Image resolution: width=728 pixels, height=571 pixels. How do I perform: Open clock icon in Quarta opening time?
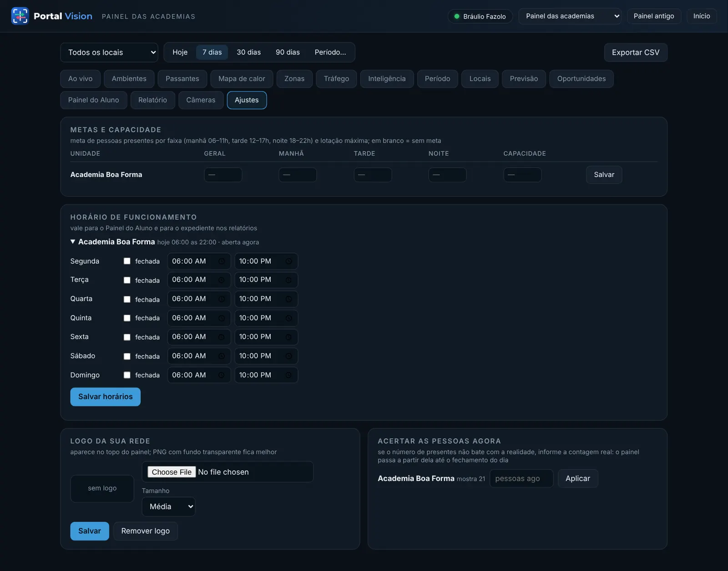tap(222, 299)
